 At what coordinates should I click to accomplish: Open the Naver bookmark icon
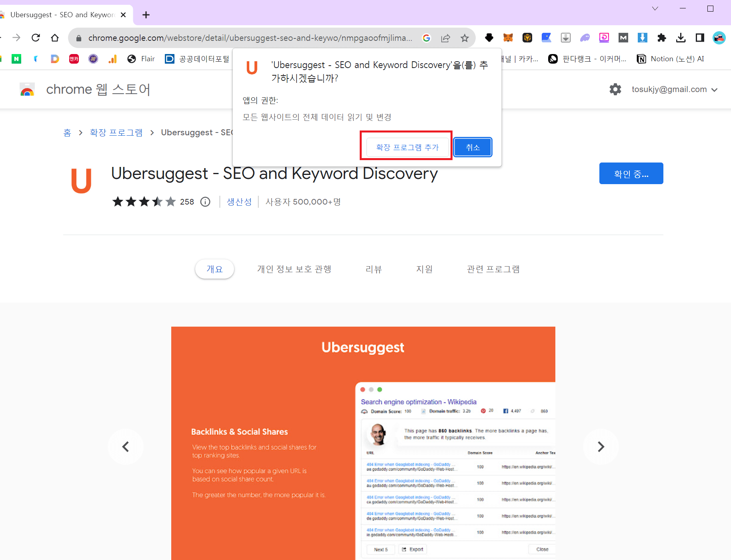[x=16, y=59]
